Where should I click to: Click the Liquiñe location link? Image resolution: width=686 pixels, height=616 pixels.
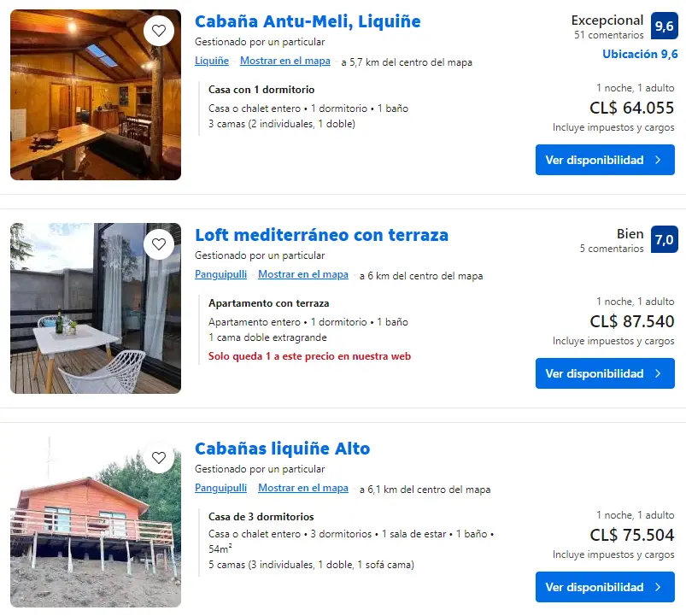(x=212, y=62)
